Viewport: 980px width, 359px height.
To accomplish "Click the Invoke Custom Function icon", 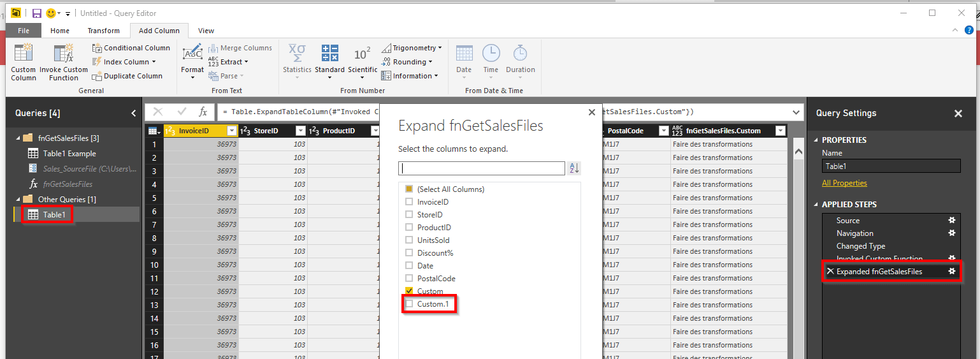I will (64, 55).
